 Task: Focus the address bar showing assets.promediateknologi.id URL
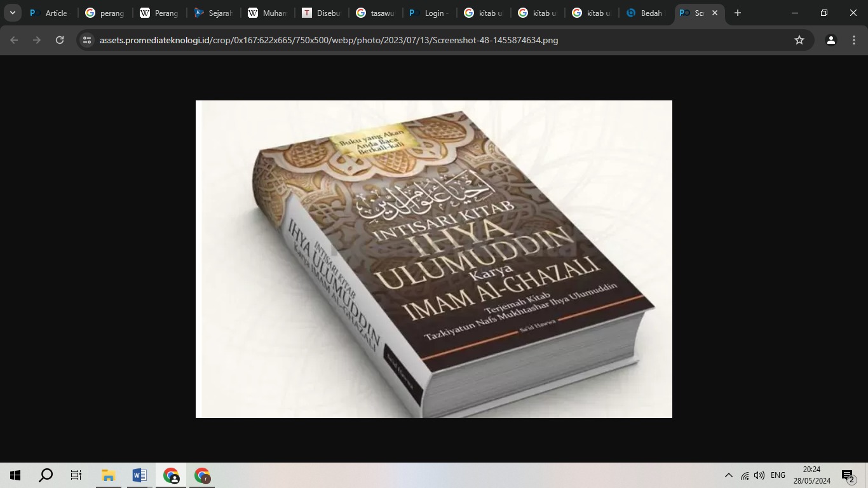(445, 40)
